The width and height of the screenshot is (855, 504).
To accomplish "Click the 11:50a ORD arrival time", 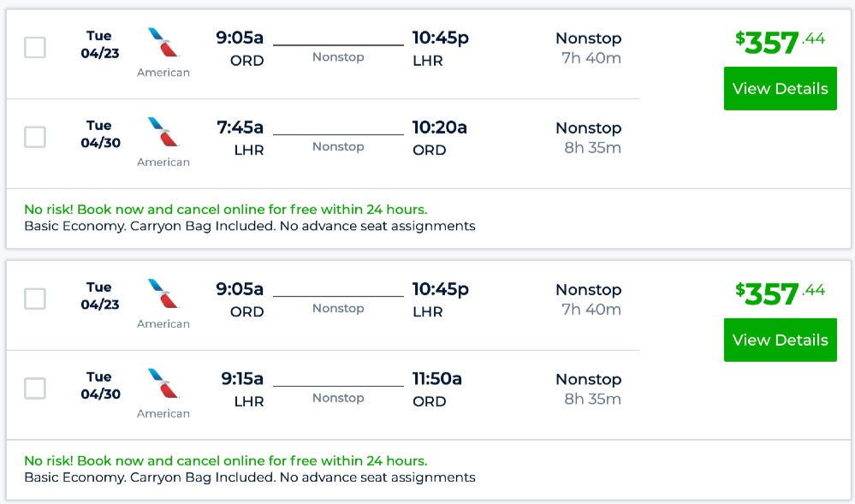I will point(436,379).
